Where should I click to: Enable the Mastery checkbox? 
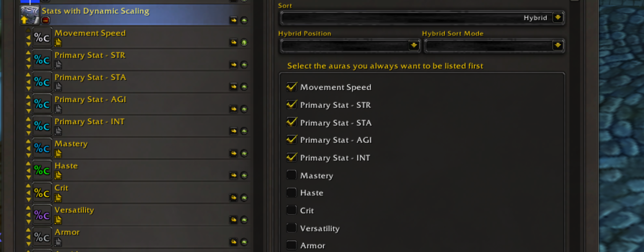coord(291,175)
